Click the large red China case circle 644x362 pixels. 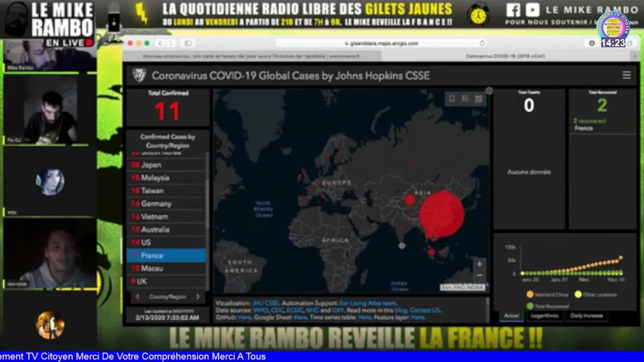[x=442, y=214]
